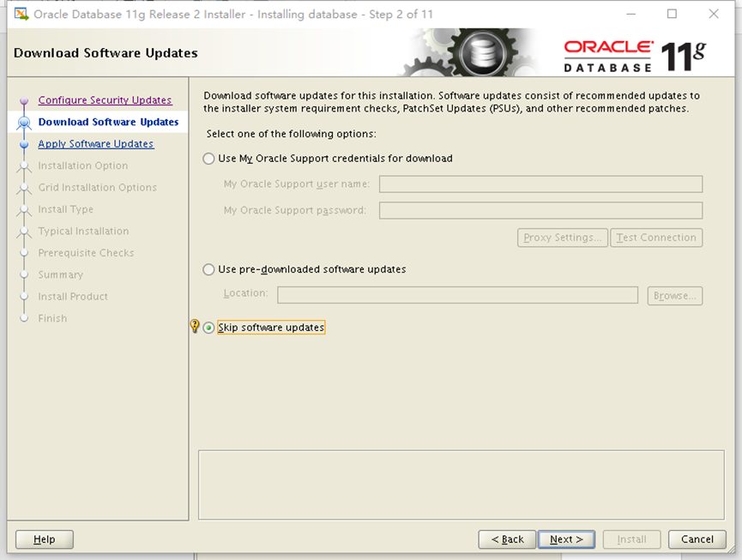Click Apply Software Updates step node icon
742x560 pixels.
click(x=24, y=144)
